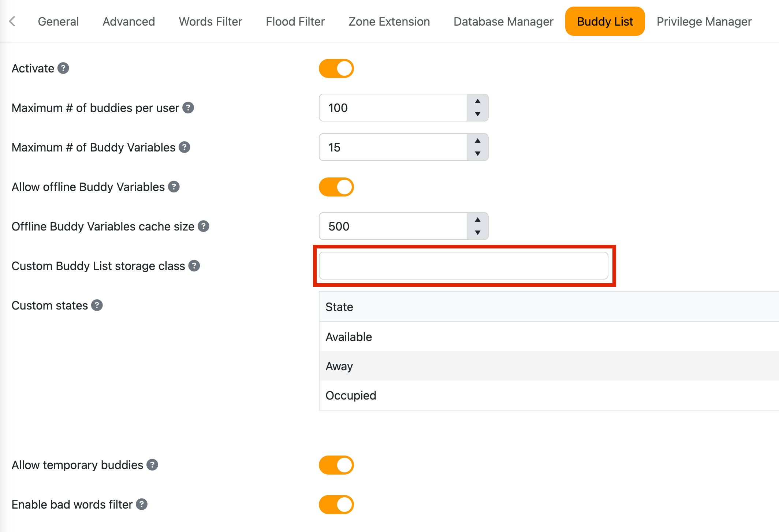
Task: View help about Maximum Buddy Variables
Action: tap(185, 147)
